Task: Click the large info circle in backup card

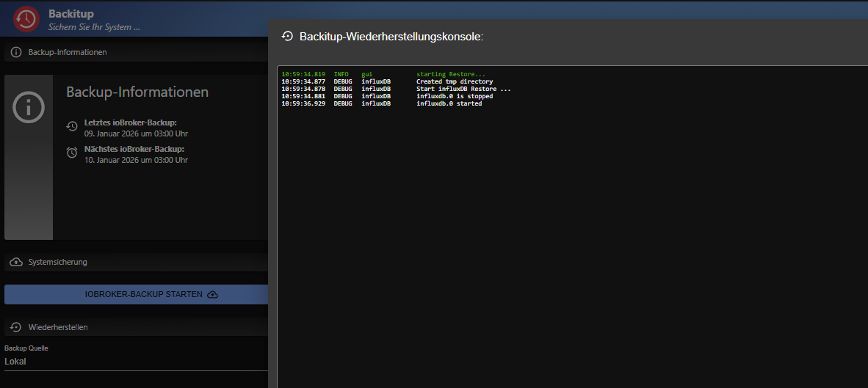Action: pos(28,107)
